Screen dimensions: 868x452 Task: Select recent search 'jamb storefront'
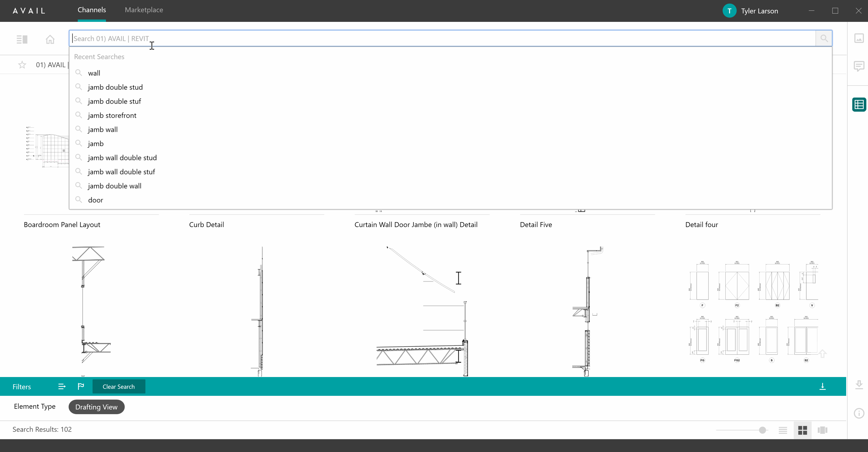[112, 115]
